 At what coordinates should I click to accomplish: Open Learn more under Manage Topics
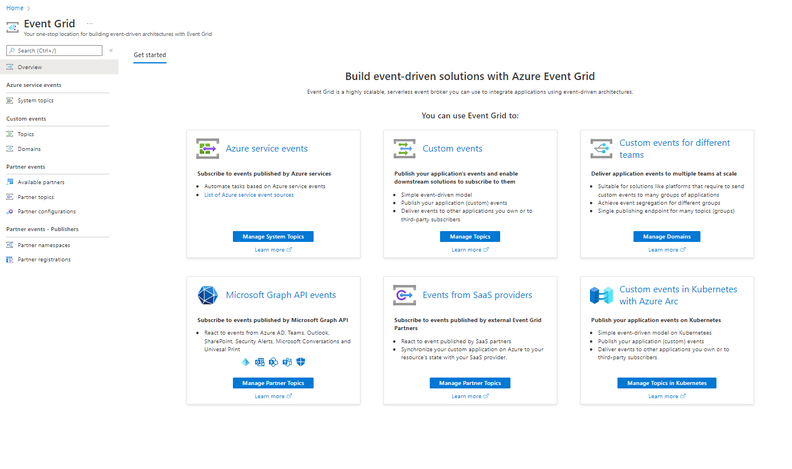pos(470,250)
